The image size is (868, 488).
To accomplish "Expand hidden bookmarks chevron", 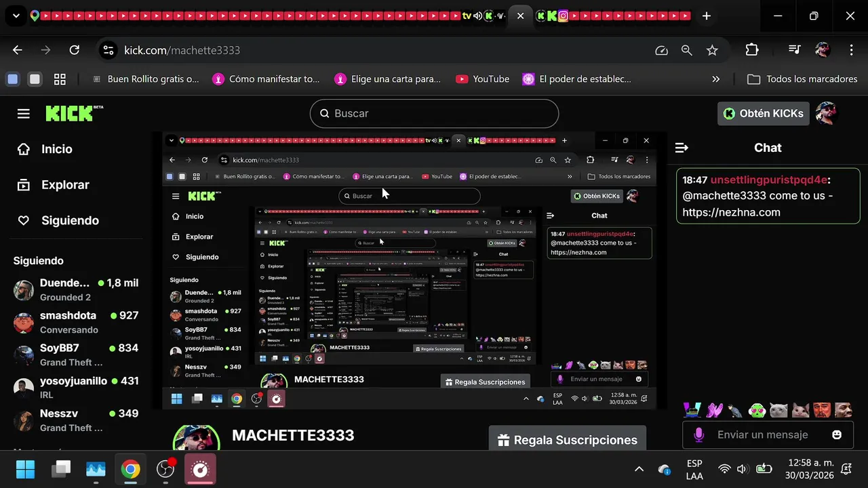I will [715, 79].
